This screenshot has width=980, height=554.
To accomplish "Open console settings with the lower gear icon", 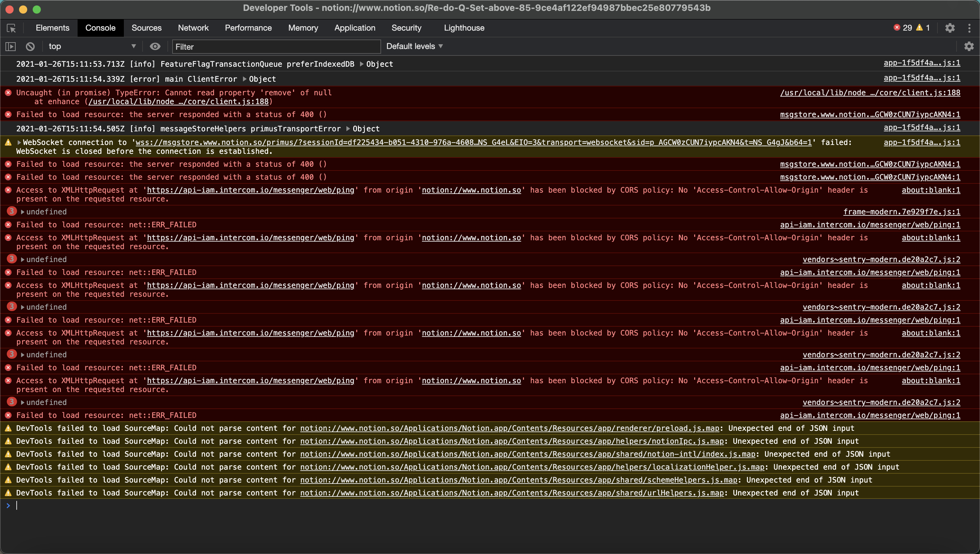I will 969,46.
